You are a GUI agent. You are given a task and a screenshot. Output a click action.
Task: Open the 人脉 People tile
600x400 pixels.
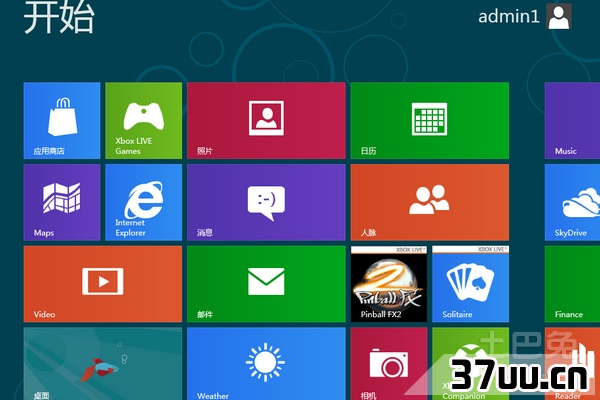(430, 202)
